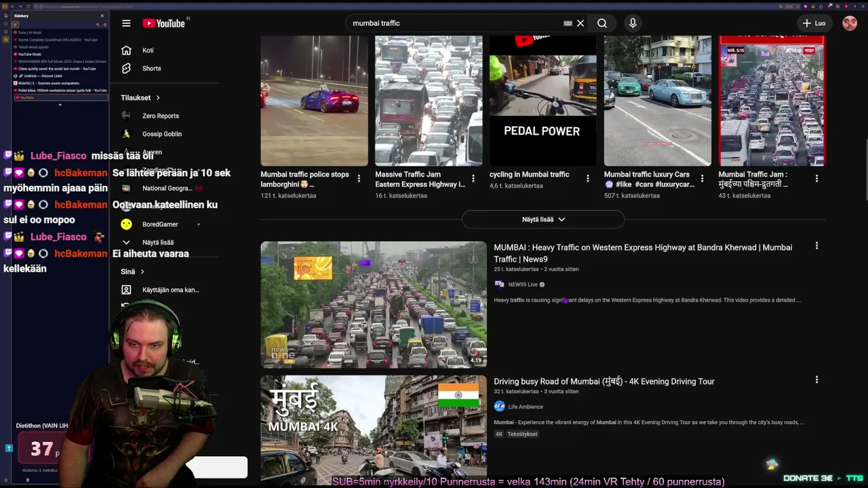Expand more Shorts with the Näytä lisää button
868x488 pixels.
coord(543,220)
